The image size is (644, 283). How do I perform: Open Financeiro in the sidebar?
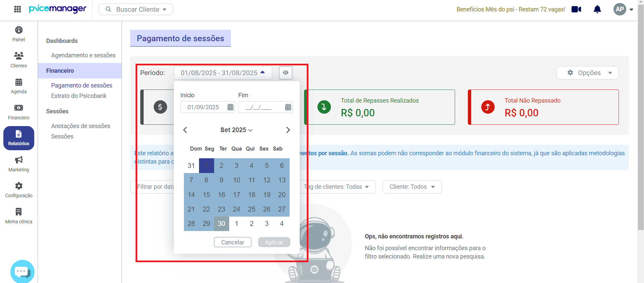click(x=19, y=112)
